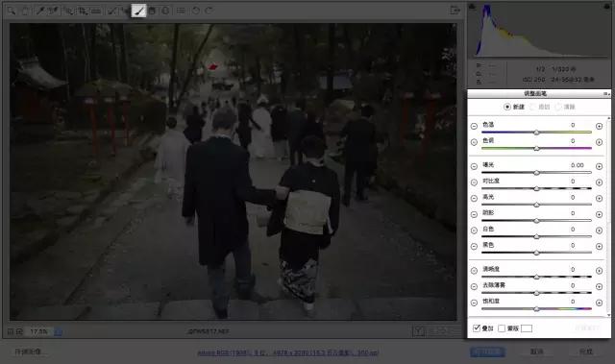This screenshot has height=364, width=615.
Task: Click the plus button for 色调
Action: pyautogui.click(x=599, y=142)
